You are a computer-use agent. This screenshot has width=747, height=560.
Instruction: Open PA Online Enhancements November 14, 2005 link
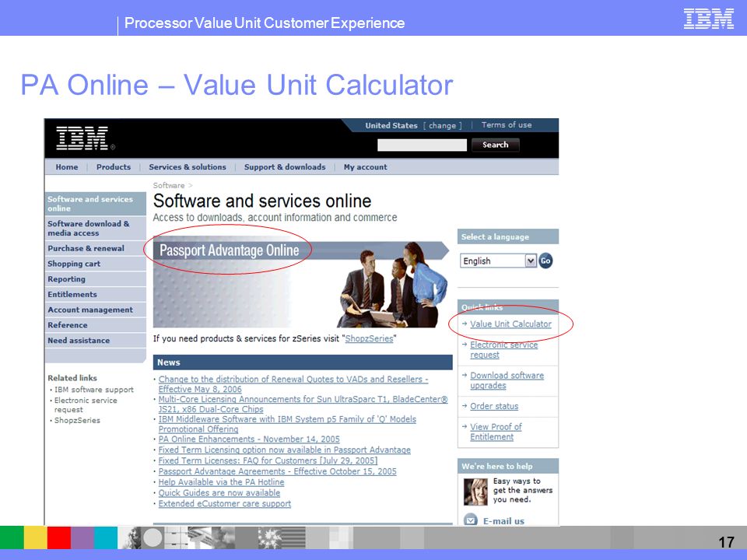click(249, 439)
